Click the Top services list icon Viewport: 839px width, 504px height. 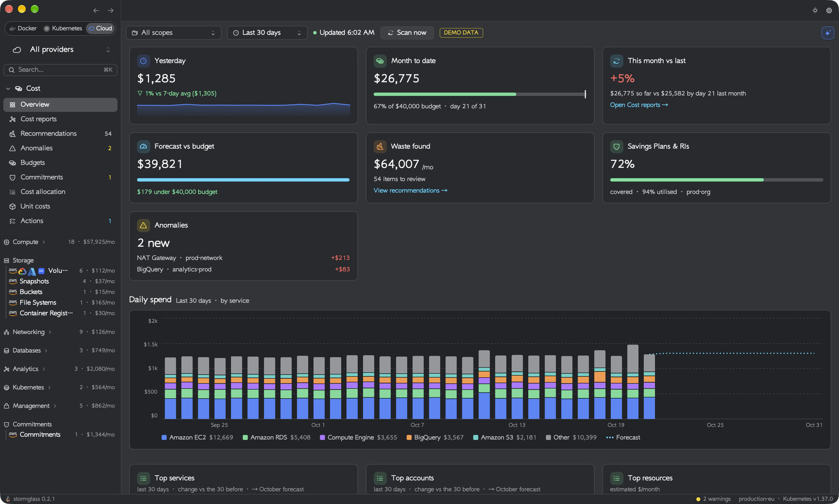[x=143, y=478]
